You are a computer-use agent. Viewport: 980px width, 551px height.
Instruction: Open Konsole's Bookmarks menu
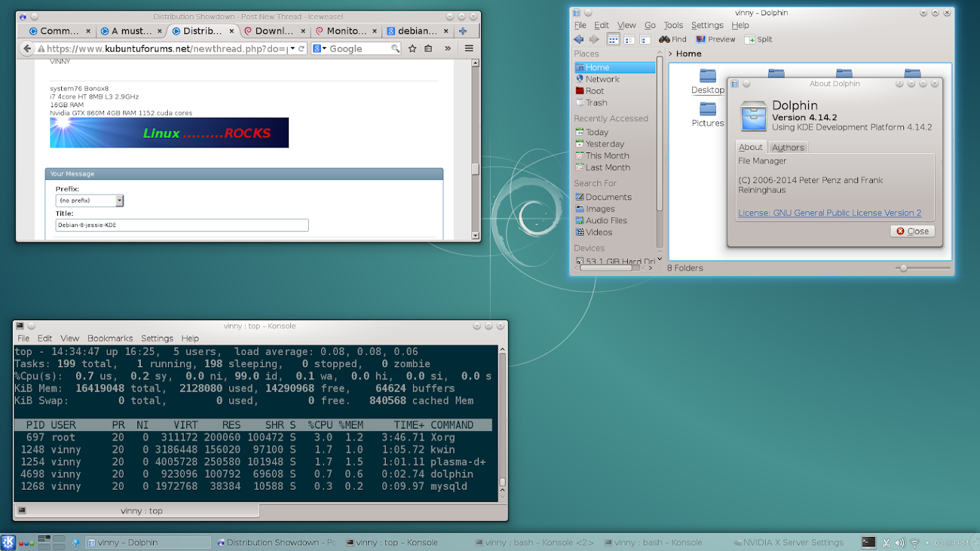click(110, 339)
